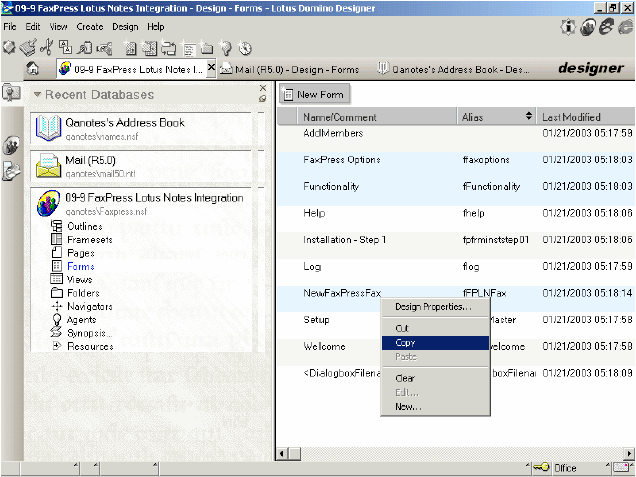Click the scissors Cut icon in the toolbar

pyautogui.click(x=46, y=47)
